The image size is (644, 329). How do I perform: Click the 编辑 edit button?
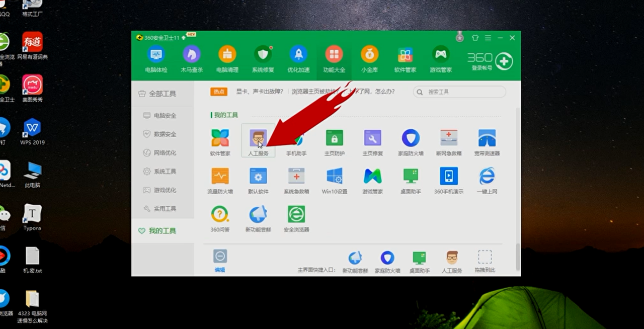point(220,261)
